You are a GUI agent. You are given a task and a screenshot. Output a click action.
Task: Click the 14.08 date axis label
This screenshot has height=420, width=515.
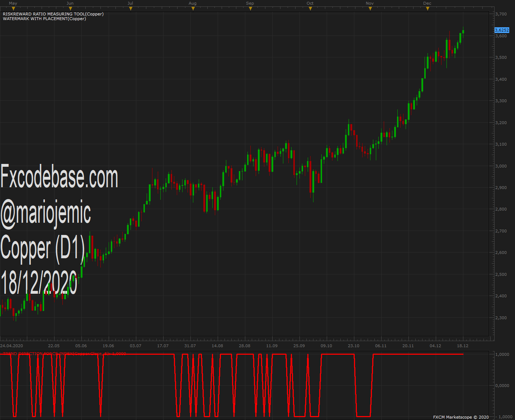[x=217, y=346]
